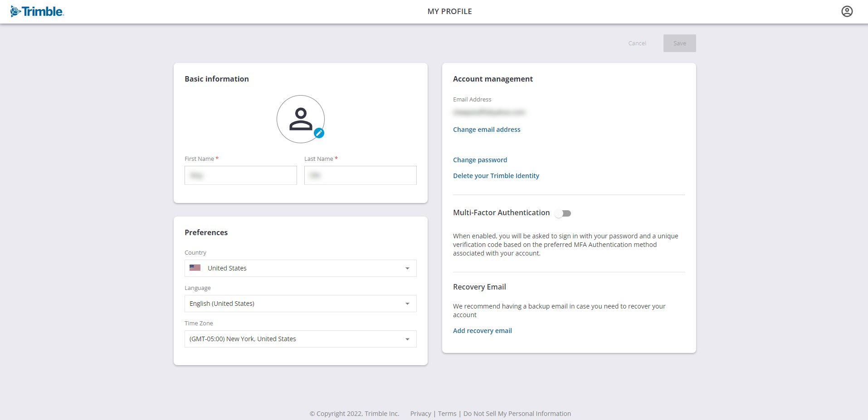The width and height of the screenshot is (868, 420).
Task: Open the Change password link
Action: pos(480,159)
